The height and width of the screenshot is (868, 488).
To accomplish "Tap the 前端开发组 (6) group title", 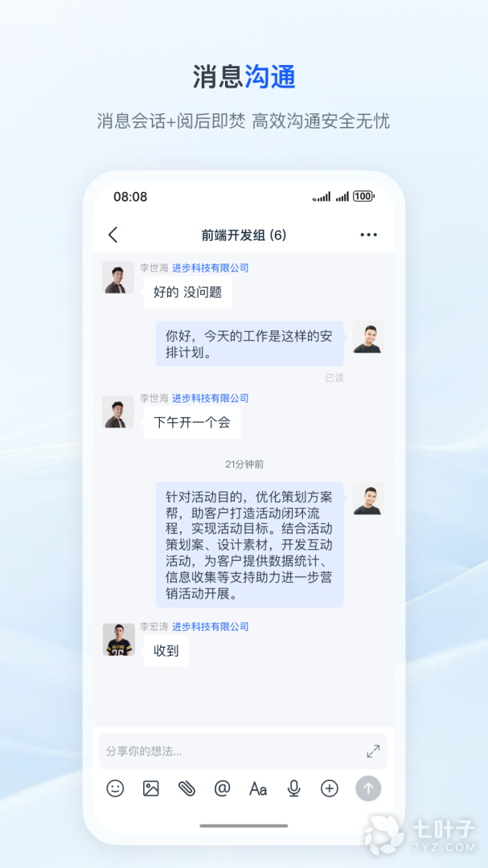I will (x=244, y=235).
